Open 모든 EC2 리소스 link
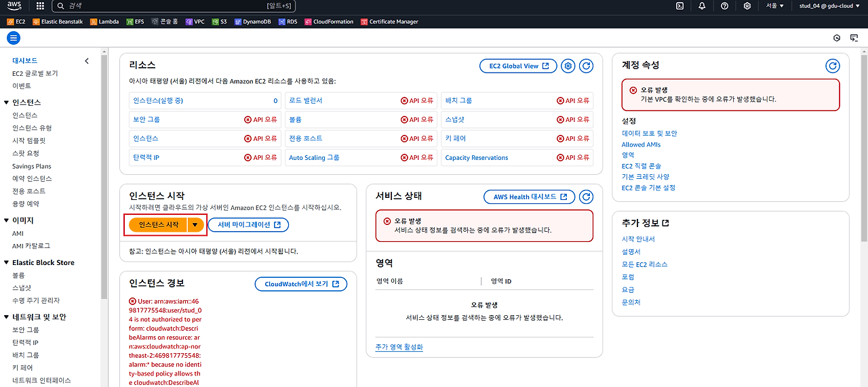 (x=645, y=264)
